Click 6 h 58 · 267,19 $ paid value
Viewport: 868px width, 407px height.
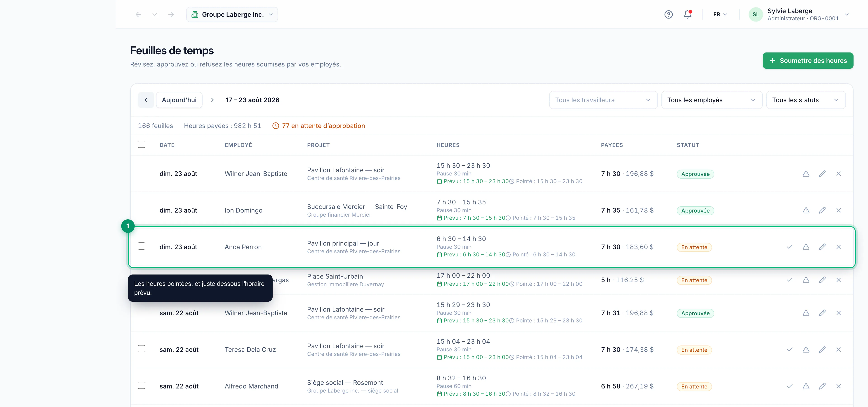(x=627, y=386)
